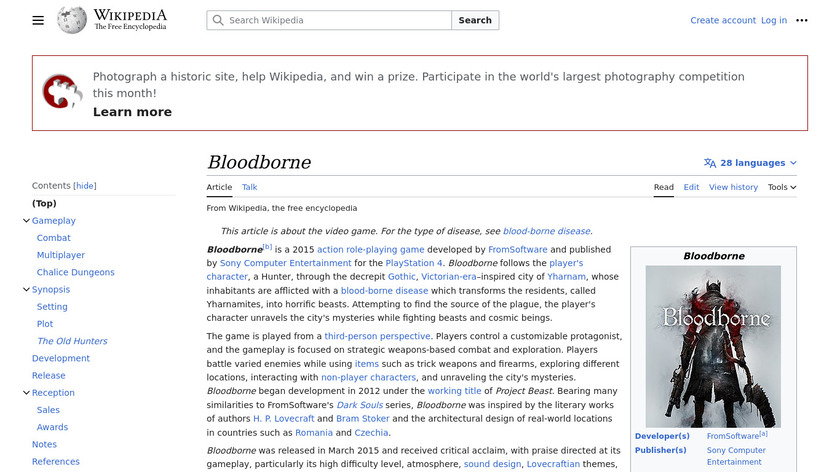Click the language translate icon

click(710, 163)
